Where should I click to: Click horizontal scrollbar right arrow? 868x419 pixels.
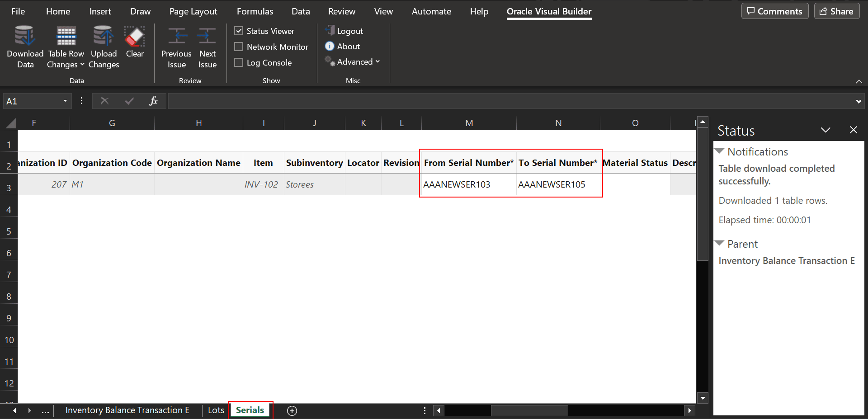(x=689, y=410)
